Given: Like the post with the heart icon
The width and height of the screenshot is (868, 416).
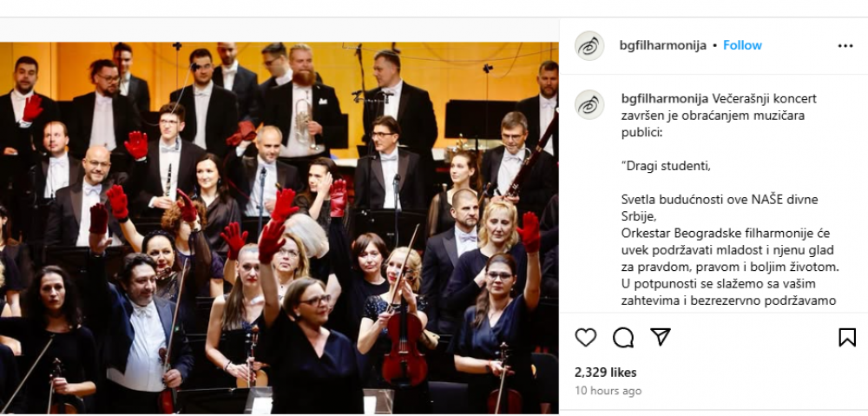Looking at the screenshot, I should [586, 337].
